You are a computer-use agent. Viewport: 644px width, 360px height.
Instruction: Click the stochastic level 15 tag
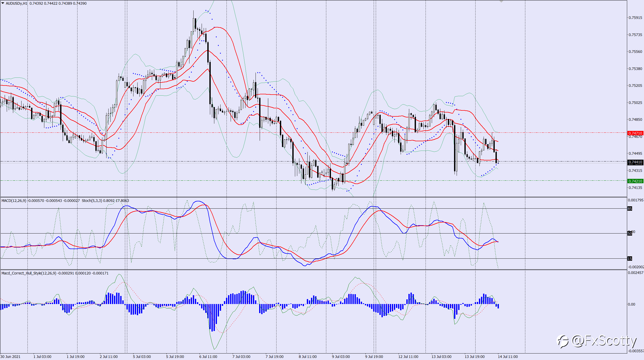click(630, 259)
